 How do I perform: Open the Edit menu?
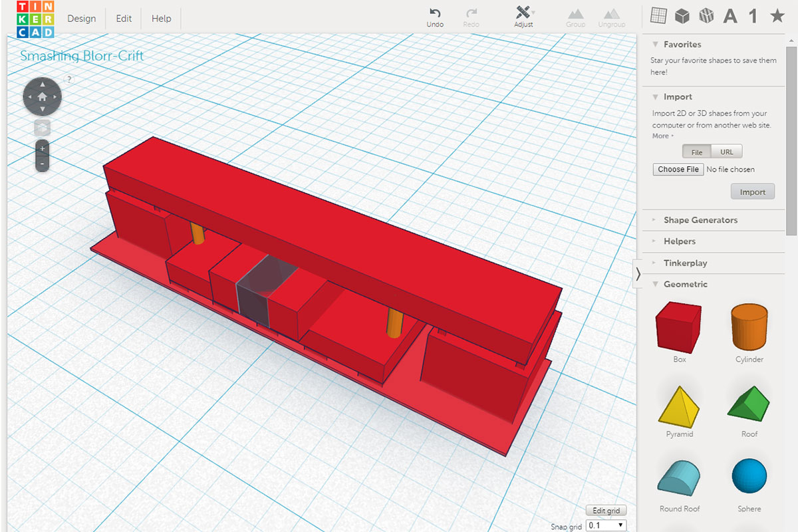click(124, 19)
